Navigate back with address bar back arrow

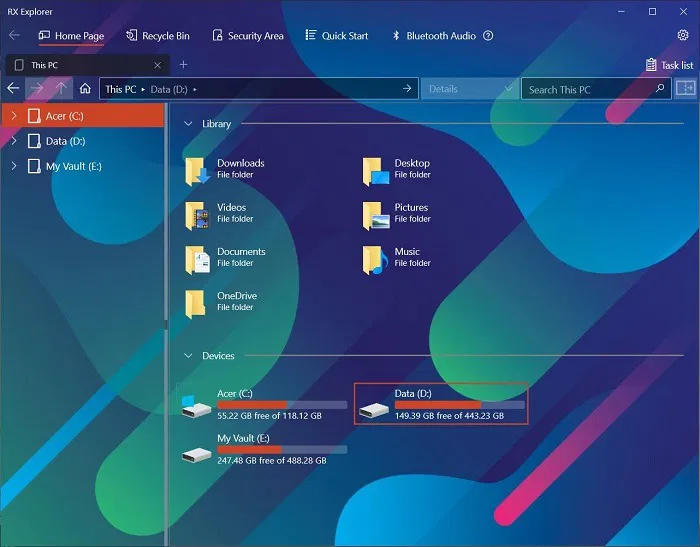point(13,88)
